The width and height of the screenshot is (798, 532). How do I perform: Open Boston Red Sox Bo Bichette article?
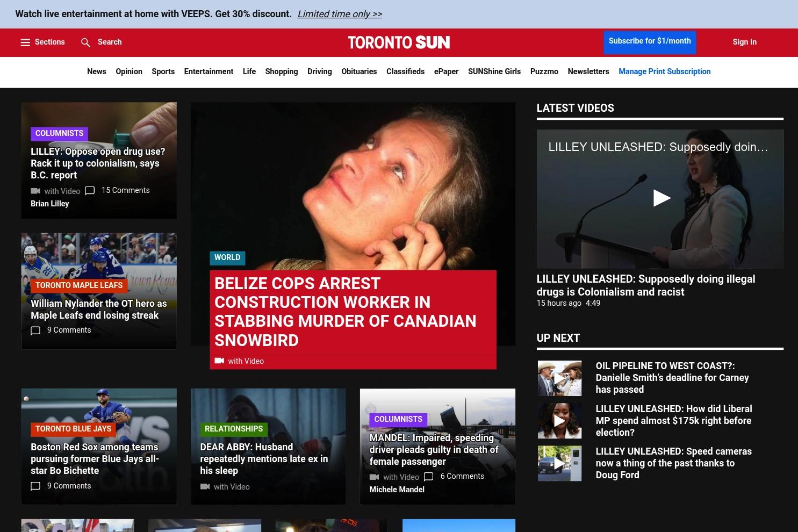(x=95, y=459)
